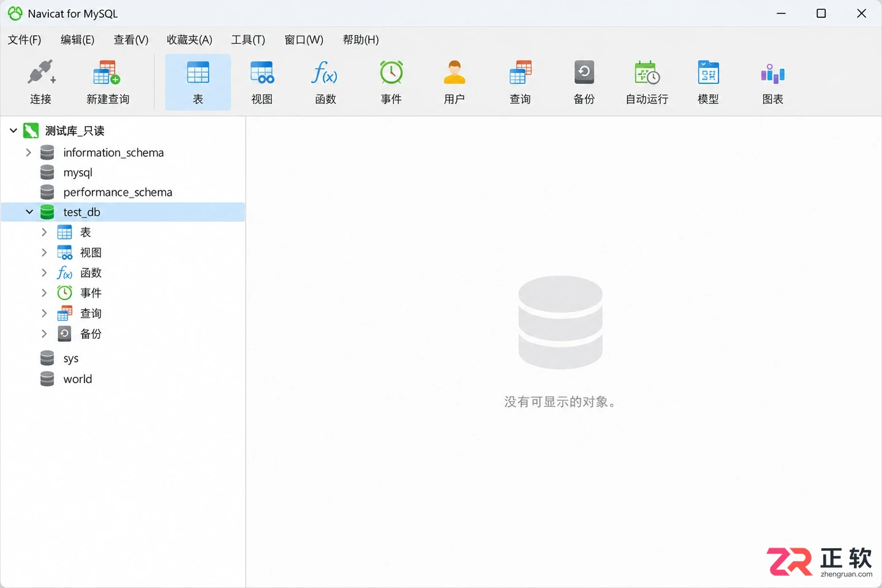Expand the 备份 node under test_db
Viewport: 882px width, 588px height.
coord(44,334)
